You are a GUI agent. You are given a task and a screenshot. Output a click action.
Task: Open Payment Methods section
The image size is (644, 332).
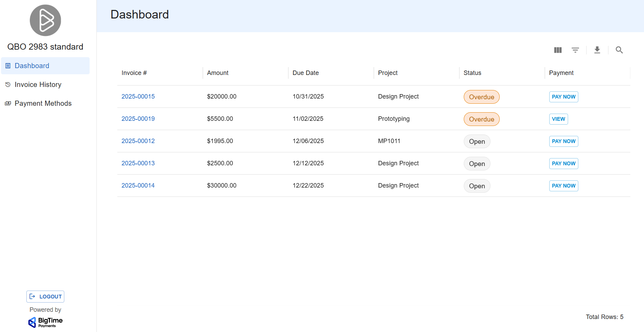tap(43, 103)
